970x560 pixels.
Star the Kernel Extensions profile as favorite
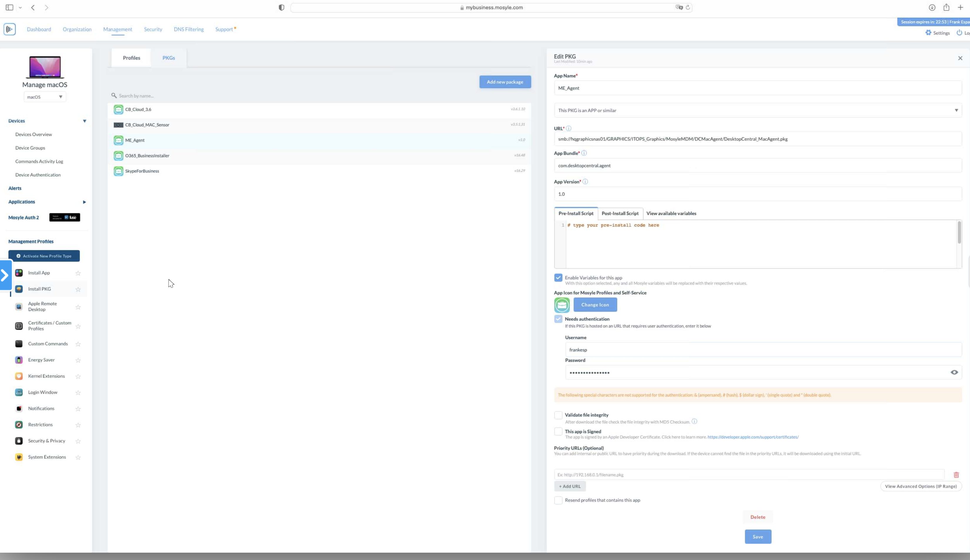[x=78, y=376]
